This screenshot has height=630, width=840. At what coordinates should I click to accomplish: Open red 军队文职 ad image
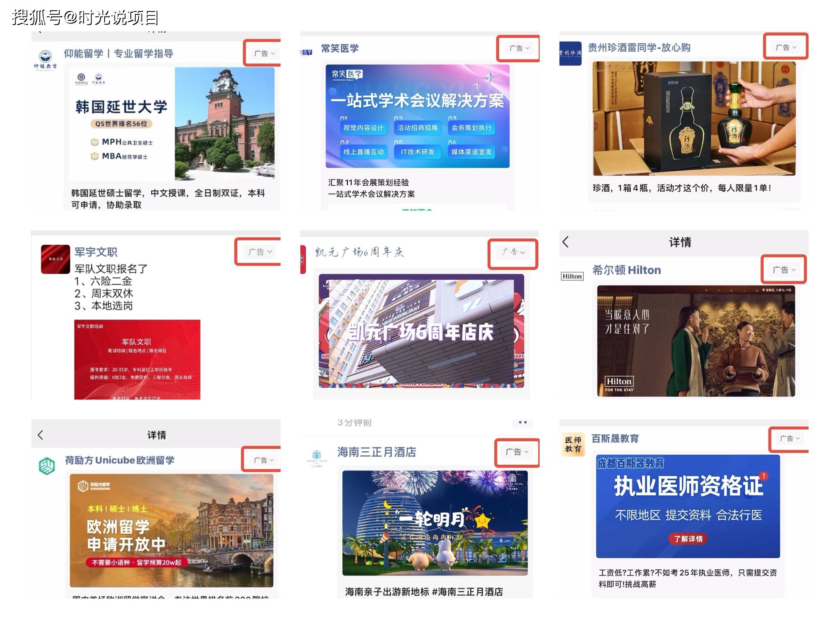(x=137, y=359)
